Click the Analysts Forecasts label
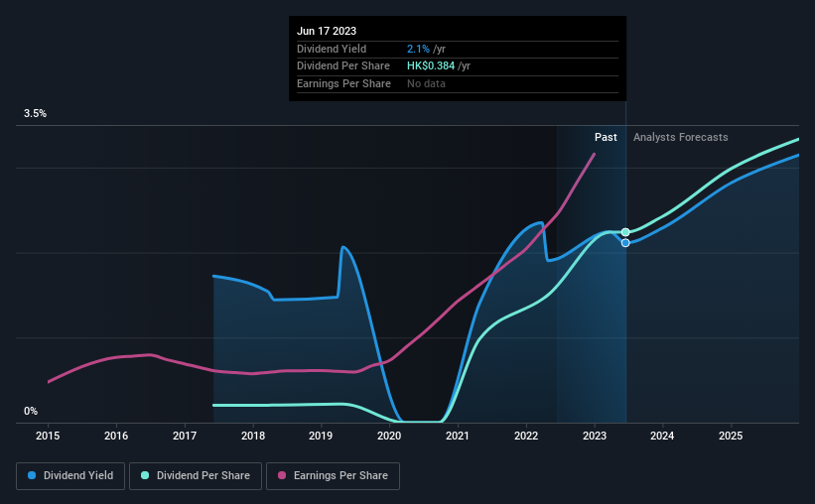This screenshot has height=504, width=815. click(680, 137)
